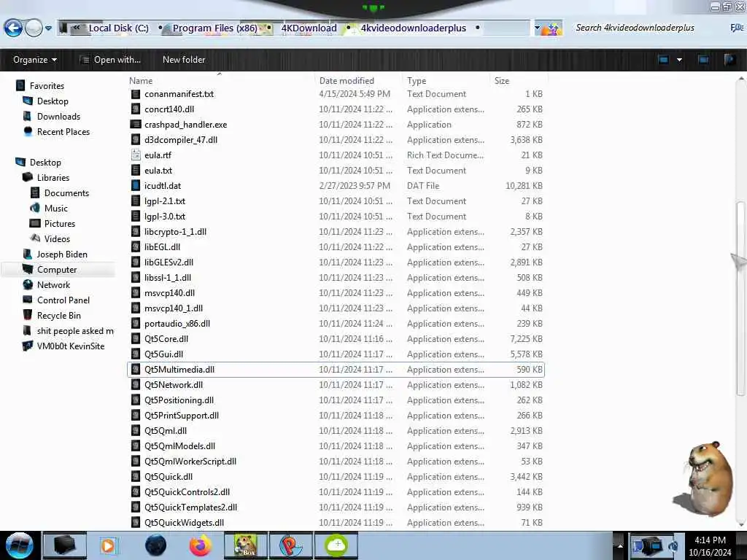Click the Change your view icon
The width and height of the screenshot is (747, 560).
[663, 60]
